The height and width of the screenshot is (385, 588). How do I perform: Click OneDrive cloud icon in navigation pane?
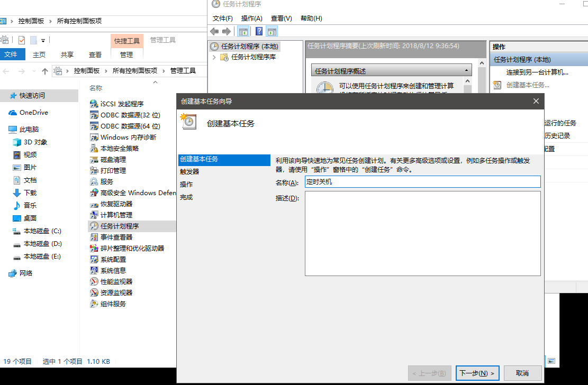coord(13,113)
